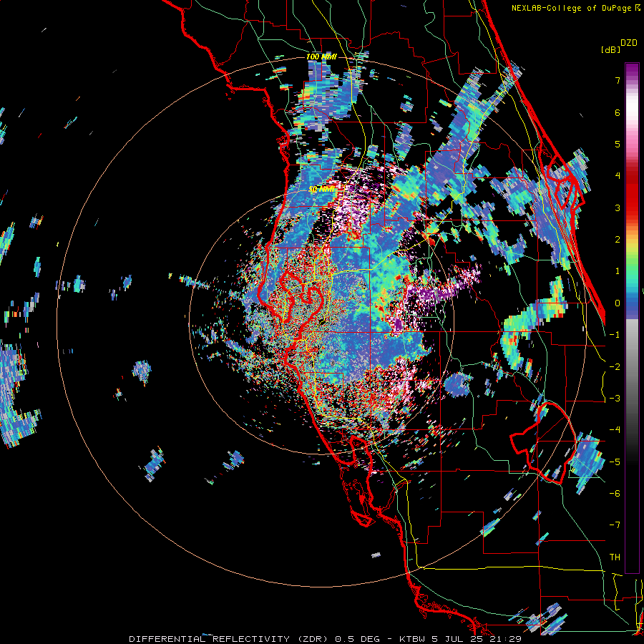Click the -4 value on color scale
The width and height of the screenshot is (644, 644).
[615, 430]
